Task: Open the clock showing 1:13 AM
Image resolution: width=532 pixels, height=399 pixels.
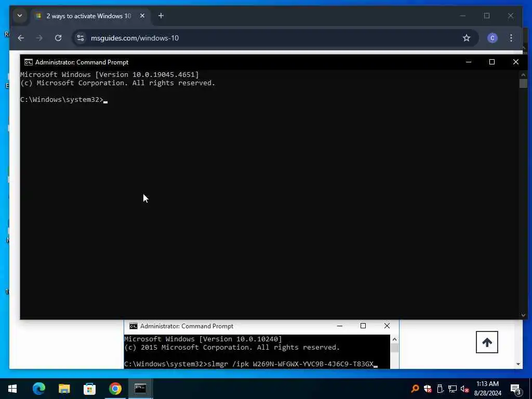Action: tap(487, 389)
